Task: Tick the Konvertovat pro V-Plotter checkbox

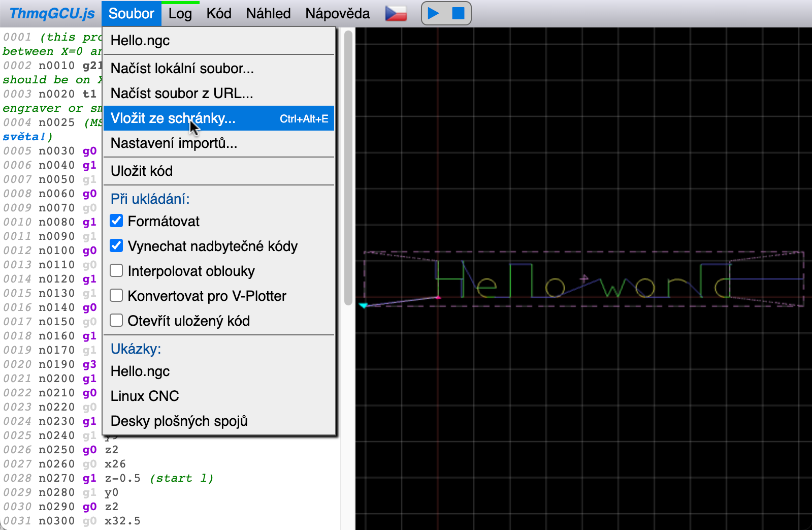Action: click(x=117, y=295)
